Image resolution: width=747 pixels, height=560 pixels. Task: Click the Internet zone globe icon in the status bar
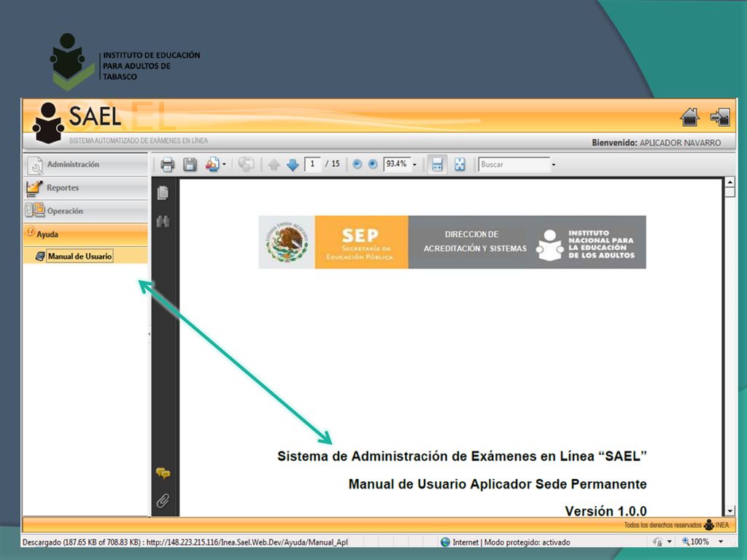(x=446, y=542)
